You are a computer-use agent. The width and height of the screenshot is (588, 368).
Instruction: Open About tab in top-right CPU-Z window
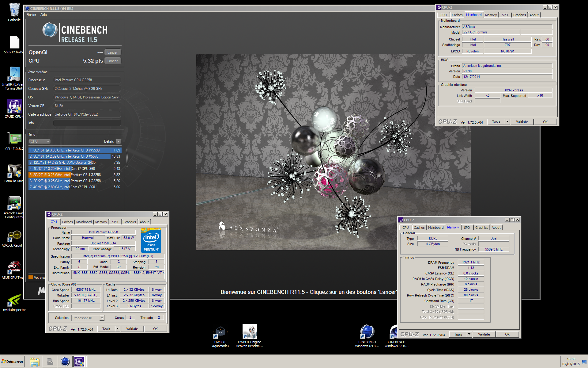534,15
